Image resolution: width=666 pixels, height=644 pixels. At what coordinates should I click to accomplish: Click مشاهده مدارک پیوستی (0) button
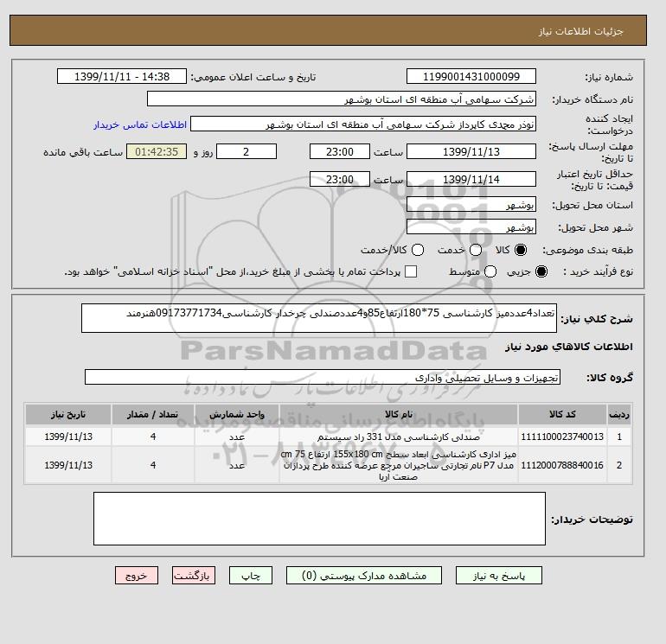pyautogui.click(x=364, y=576)
